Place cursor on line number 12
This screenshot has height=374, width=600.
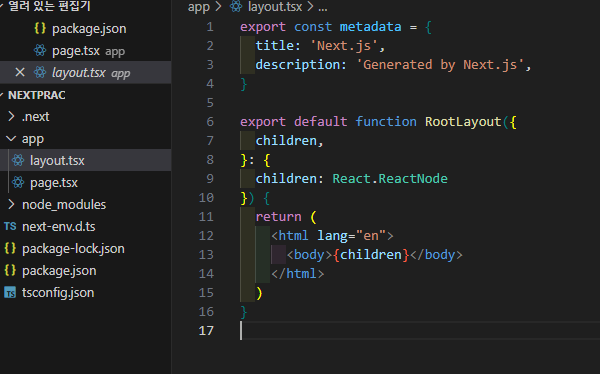pyautogui.click(x=206, y=235)
